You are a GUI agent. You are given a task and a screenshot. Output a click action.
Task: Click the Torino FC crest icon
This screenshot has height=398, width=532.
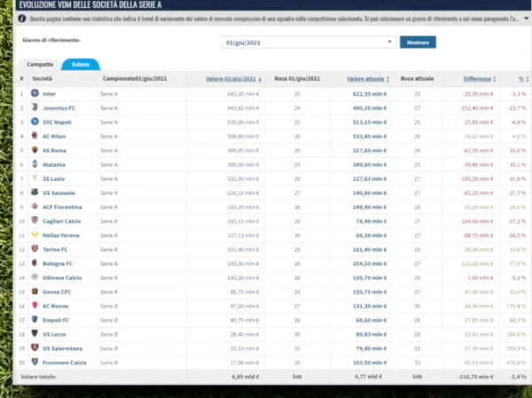pyautogui.click(x=35, y=249)
